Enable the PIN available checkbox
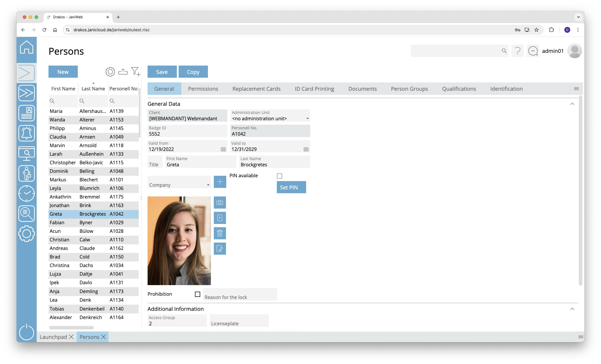This screenshot has height=364, width=601. (x=280, y=176)
